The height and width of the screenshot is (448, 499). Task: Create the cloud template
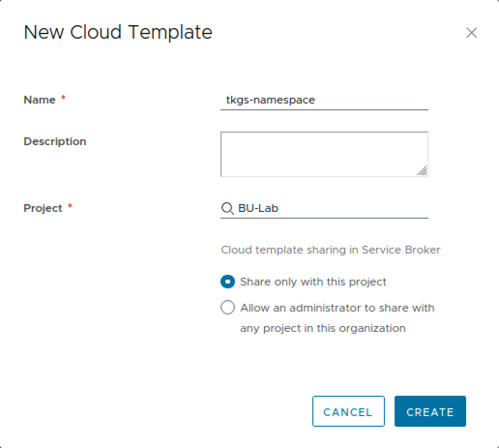click(430, 411)
